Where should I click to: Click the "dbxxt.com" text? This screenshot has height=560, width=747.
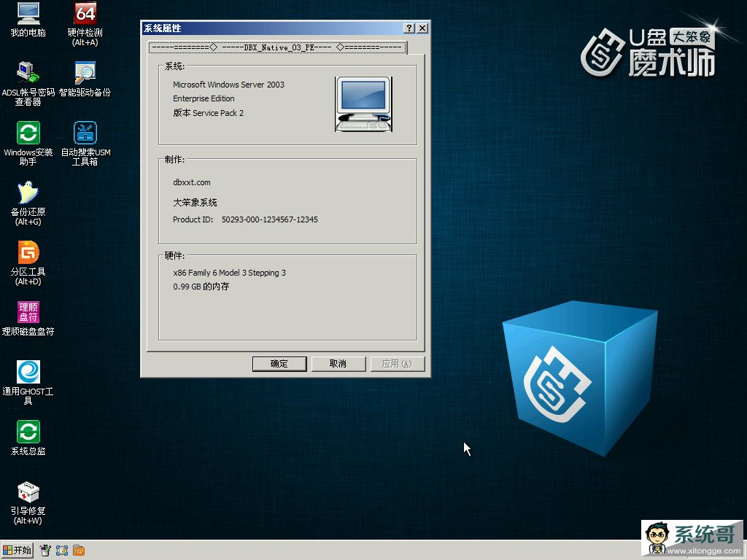[192, 182]
